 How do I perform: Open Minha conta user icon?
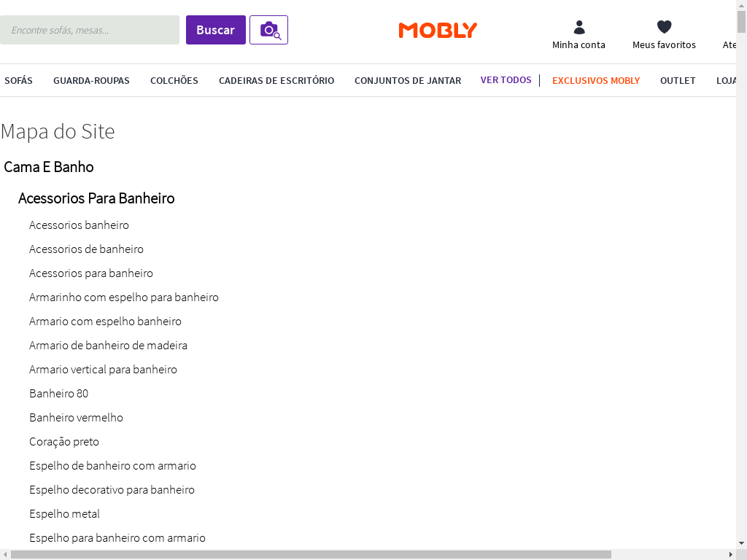click(x=578, y=28)
